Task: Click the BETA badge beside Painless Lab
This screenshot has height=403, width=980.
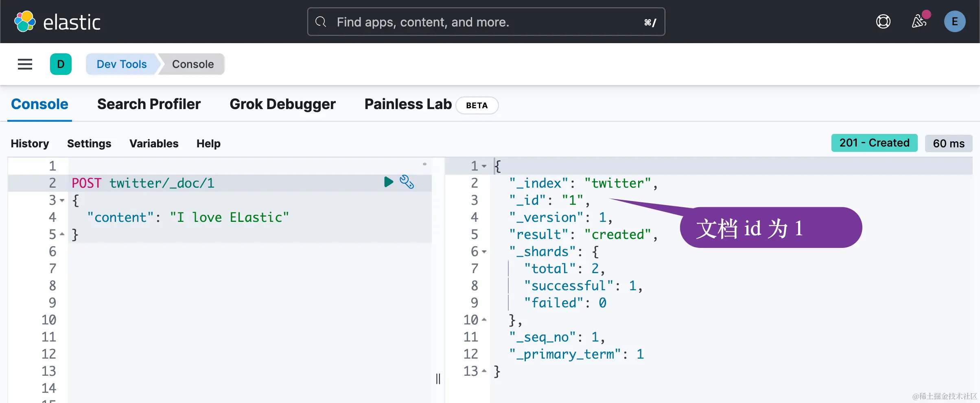Action: click(x=477, y=105)
